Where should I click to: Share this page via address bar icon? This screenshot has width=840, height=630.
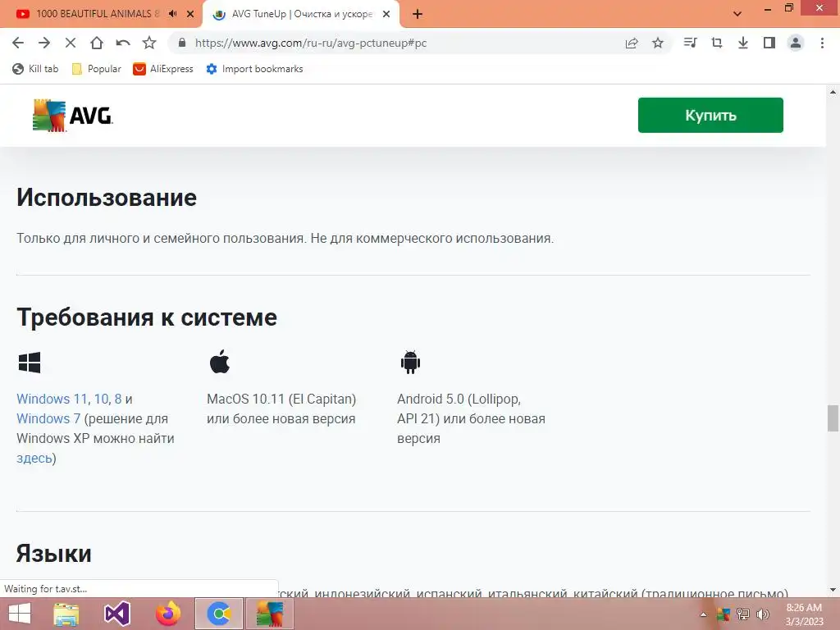[632, 43]
